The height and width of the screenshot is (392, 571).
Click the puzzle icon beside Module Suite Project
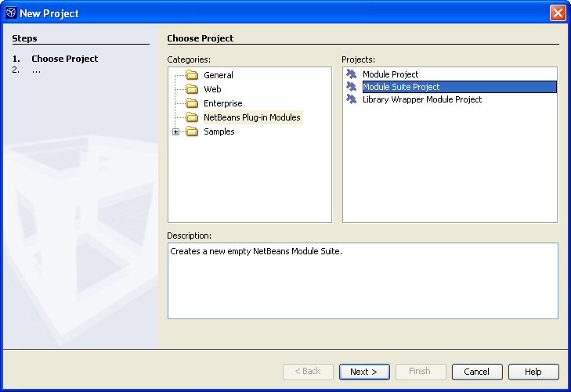click(352, 87)
